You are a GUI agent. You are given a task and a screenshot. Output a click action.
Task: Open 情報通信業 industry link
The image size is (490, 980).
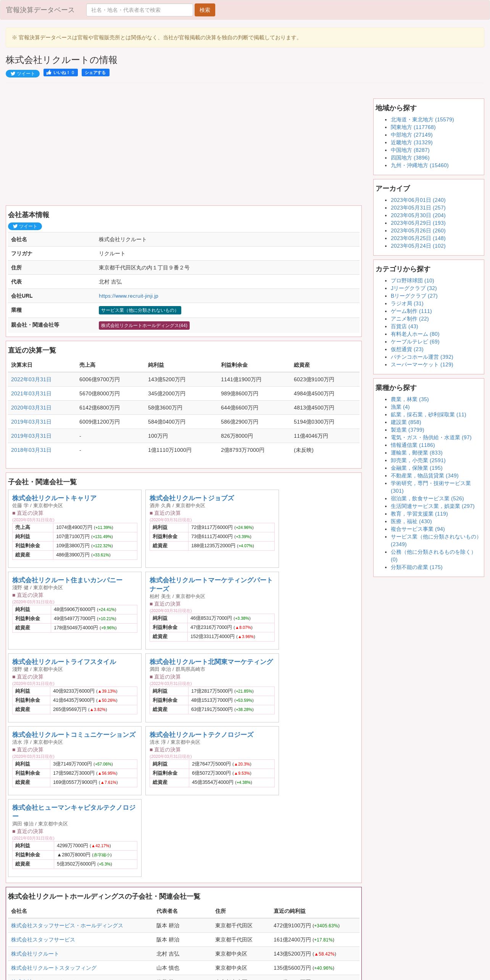(x=413, y=445)
